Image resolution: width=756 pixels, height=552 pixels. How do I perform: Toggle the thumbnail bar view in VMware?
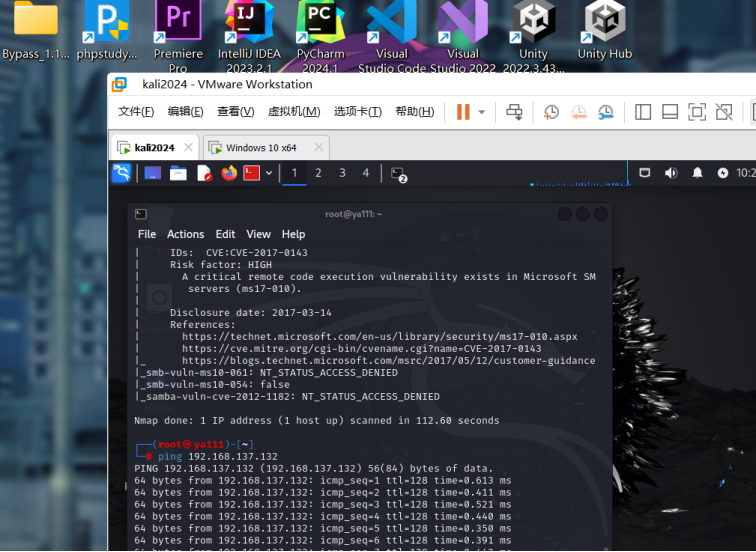point(670,112)
